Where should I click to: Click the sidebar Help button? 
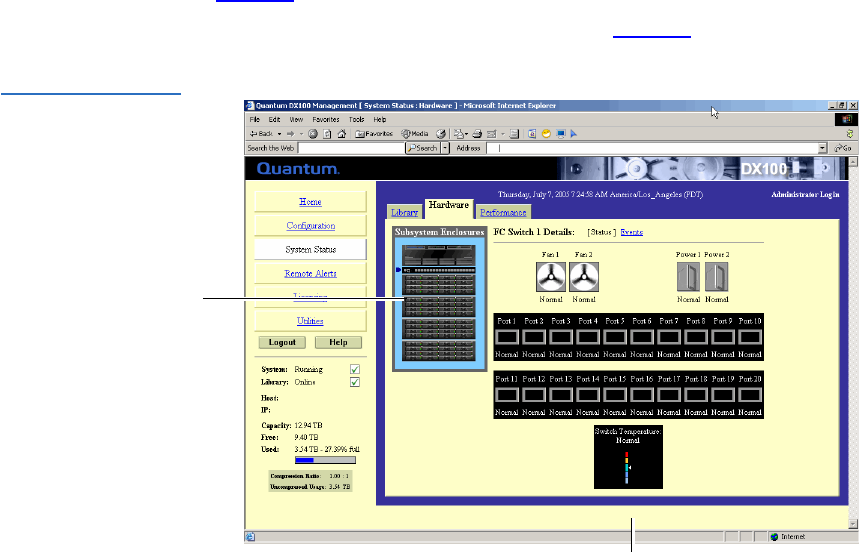click(x=338, y=342)
